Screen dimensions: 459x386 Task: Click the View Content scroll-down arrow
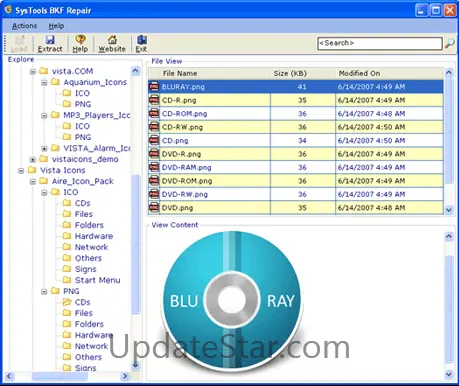point(449,374)
